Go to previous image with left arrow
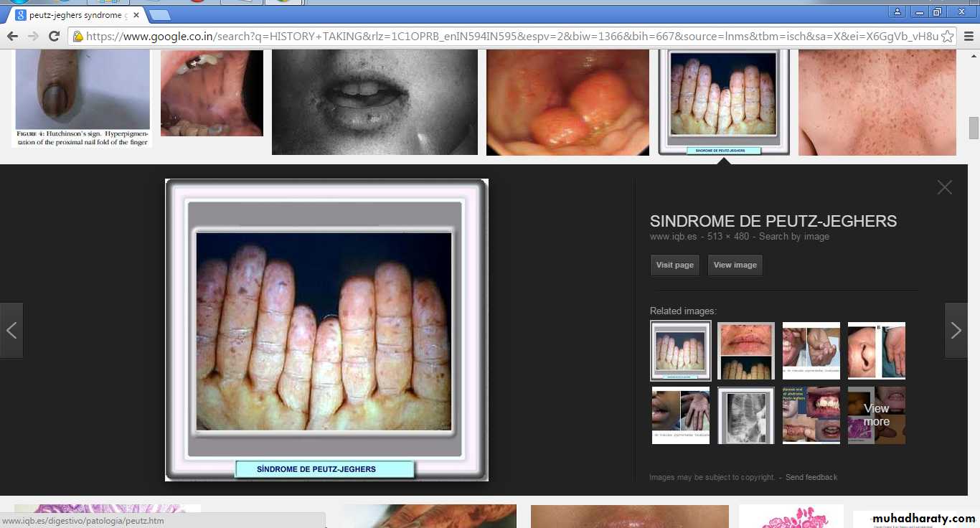Image resolution: width=980 pixels, height=528 pixels. tap(11, 330)
